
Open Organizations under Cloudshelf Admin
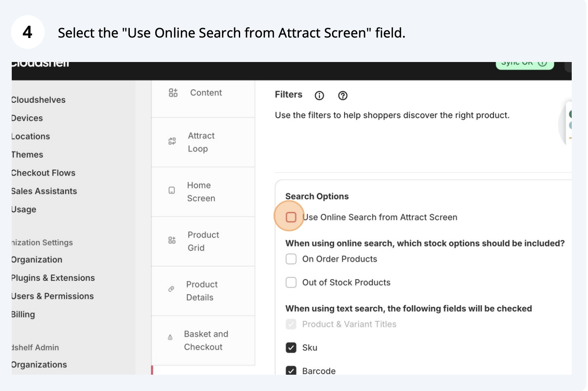[39, 365]
